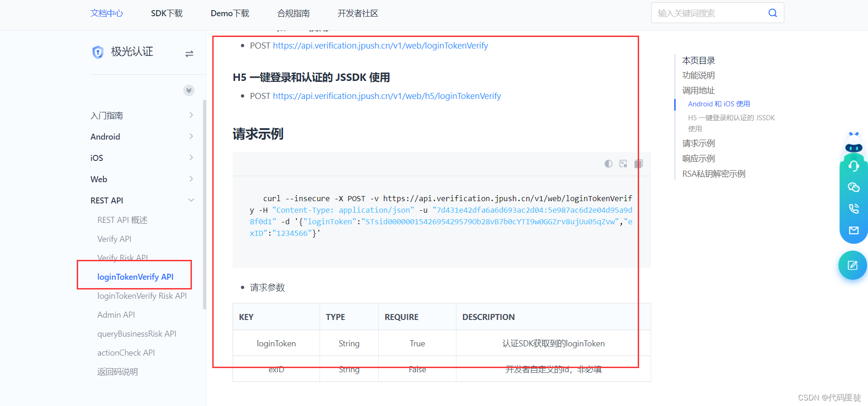Jump to 功能说明 in page outline
The image size is (868, 406).
pyautogui.click(x=699, y=75)
